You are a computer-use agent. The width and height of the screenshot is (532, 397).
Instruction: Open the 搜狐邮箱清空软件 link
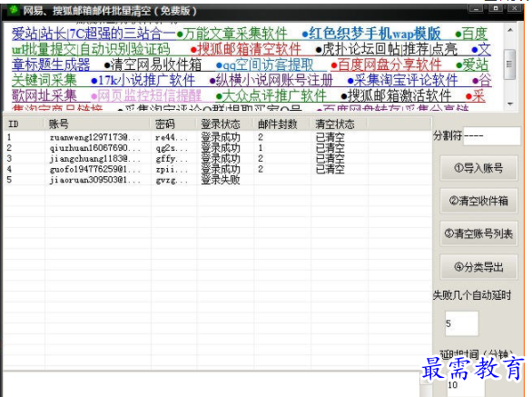[246, 49]
